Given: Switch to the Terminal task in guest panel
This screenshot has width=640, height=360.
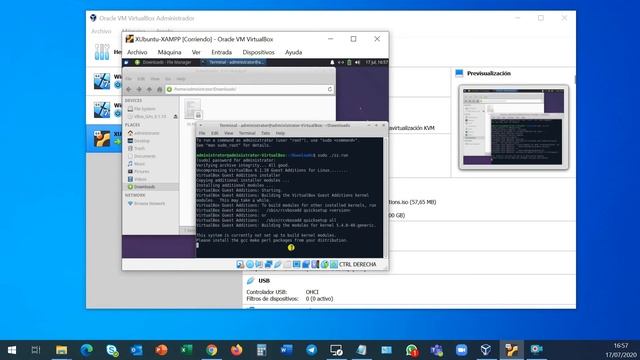Looking at the screenshot, I should tap(233, 62).
